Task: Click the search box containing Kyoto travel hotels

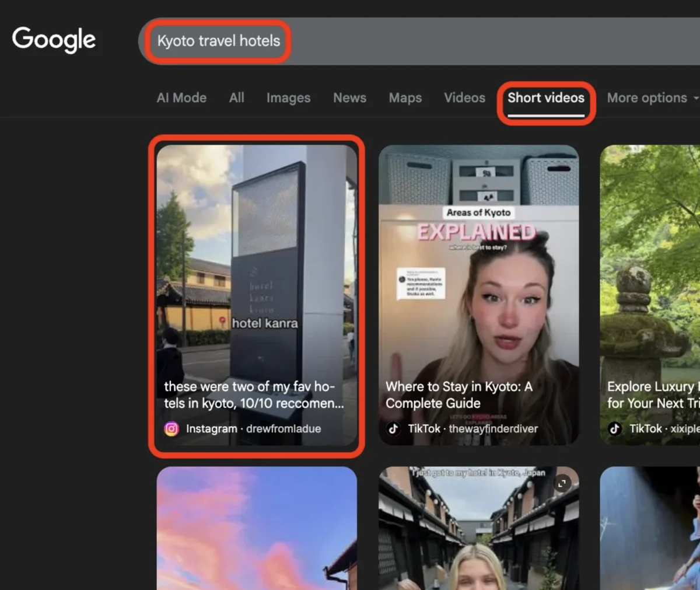Action: tap(419, 41)
